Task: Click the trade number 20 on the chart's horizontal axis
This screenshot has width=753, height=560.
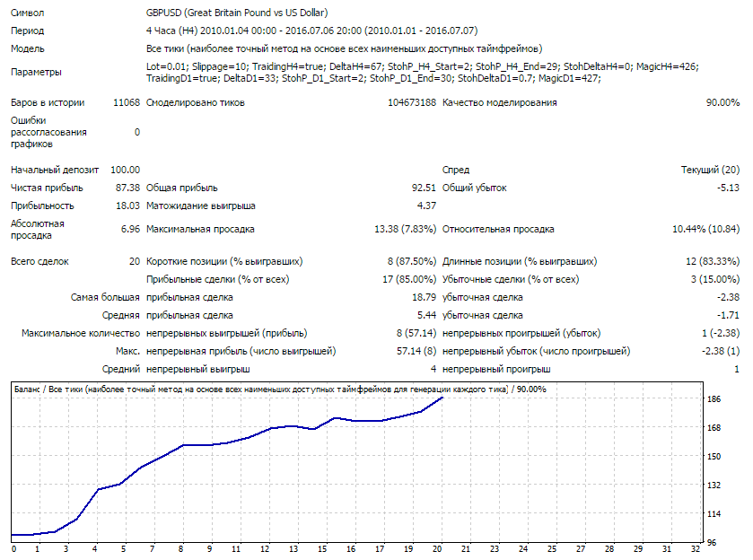Action: 437,549
